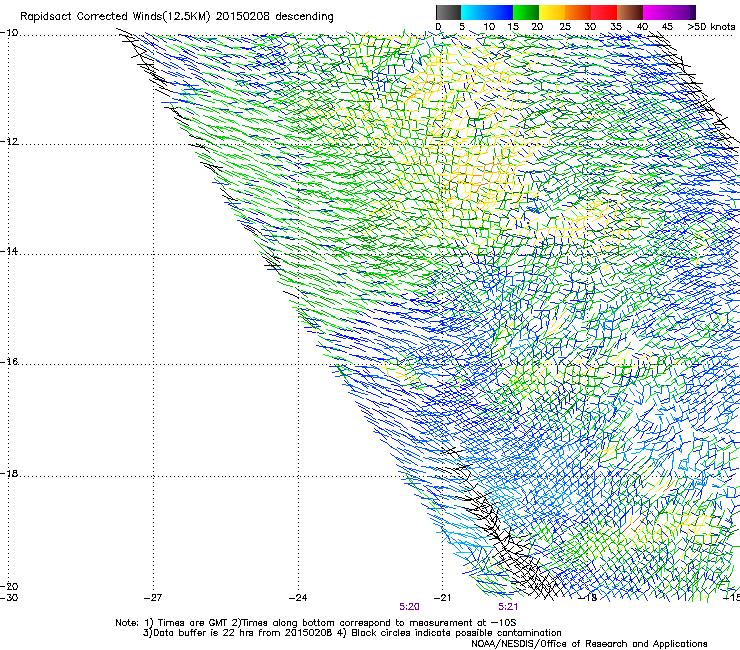Click the NOAA/NESDIS credit line
The height and width of the screenshot is (650, 740).
[589, 644]
